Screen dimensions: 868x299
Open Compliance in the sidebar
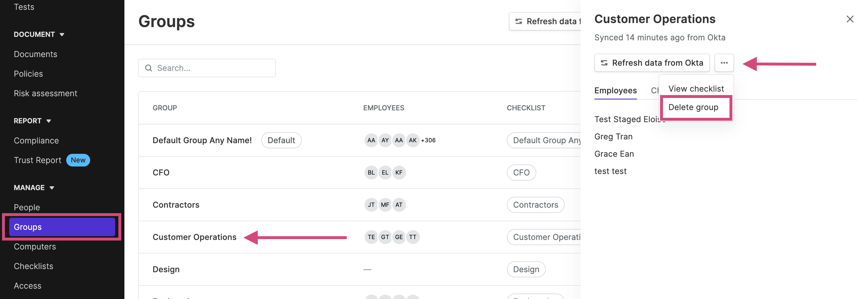coord(36,141)
